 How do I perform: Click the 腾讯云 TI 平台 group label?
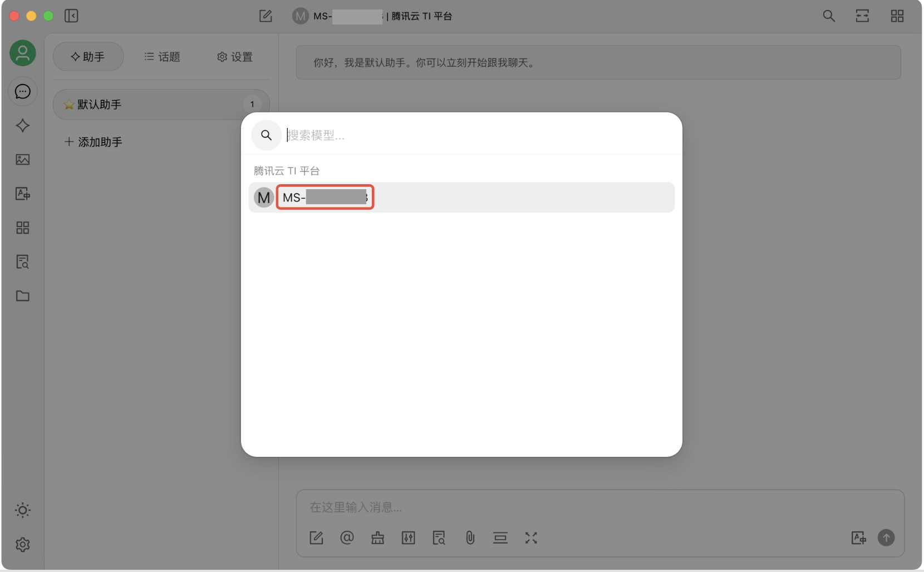click(287, 171)
